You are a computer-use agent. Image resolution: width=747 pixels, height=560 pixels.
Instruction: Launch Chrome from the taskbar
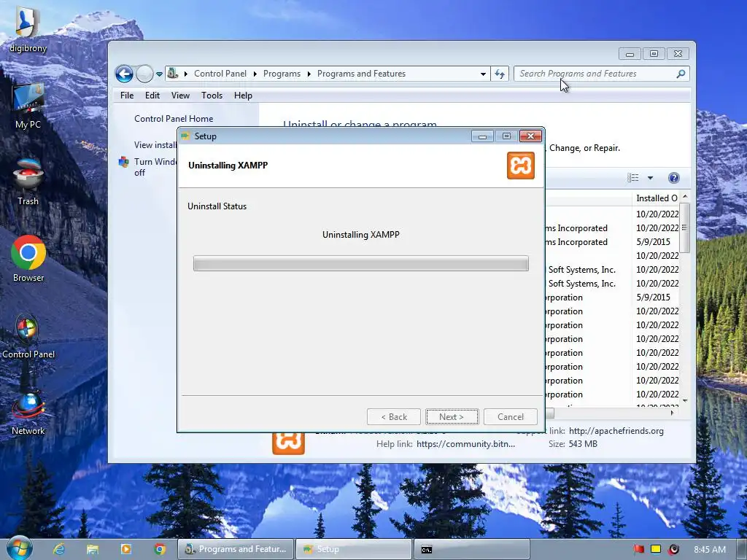pyautogui.click(x=160, y=549)
